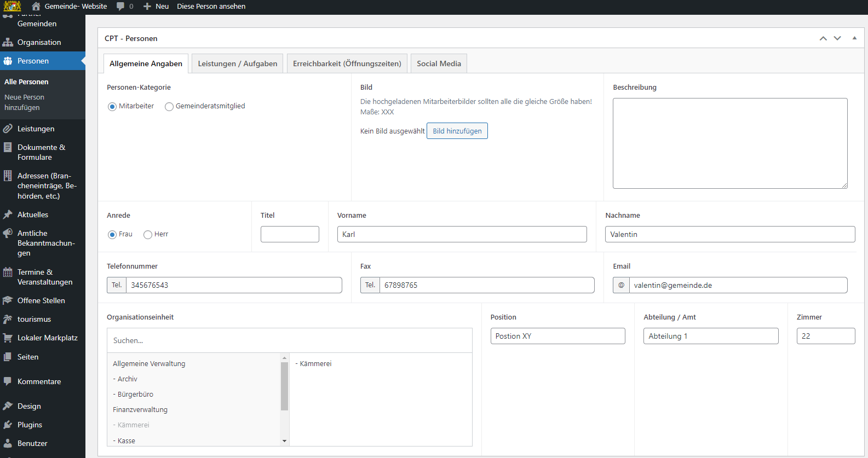Click the Organisationseinheit list scrollbar down arrow
The height and width of the screenshot is (458, 868).
pos(284,440)
